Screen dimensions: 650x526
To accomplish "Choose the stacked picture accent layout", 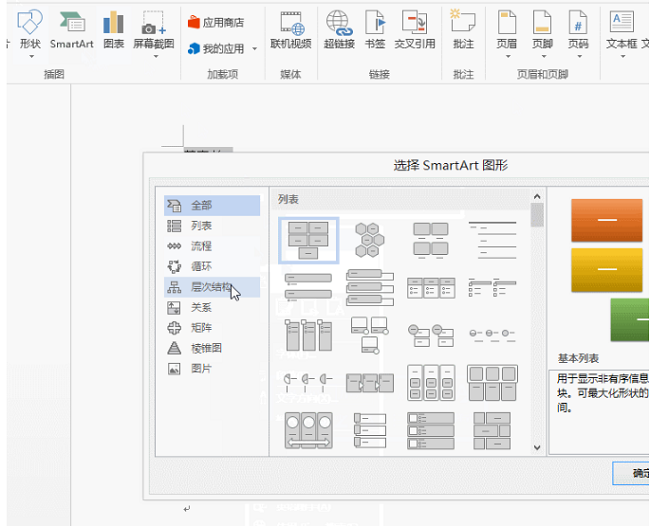I will click(x=370, y=335).
